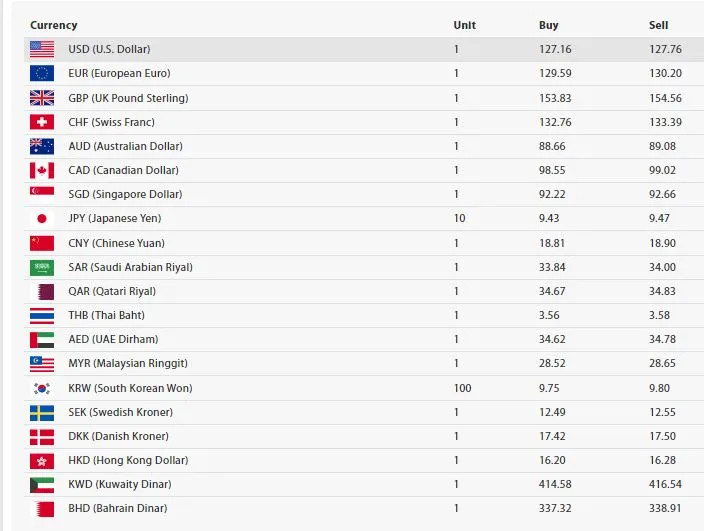The height and width of the screenshot is (531, 704).
Task: Click the United States flag icon
Action: click(42, 49)
